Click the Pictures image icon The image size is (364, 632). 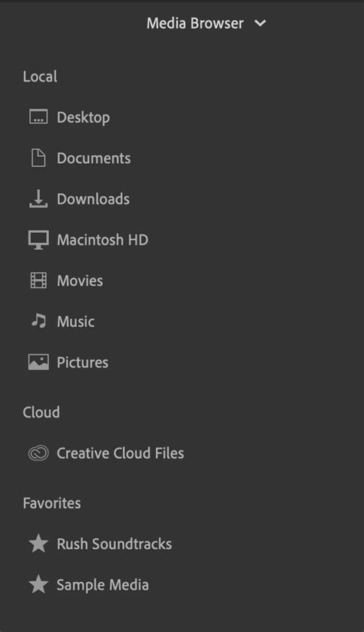[38, 362]
